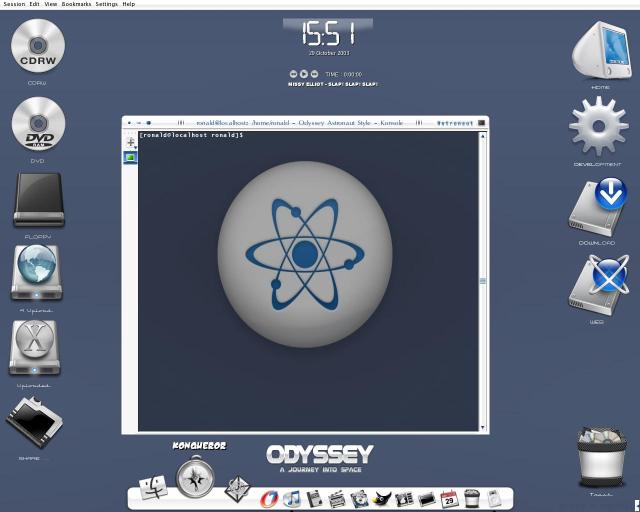This screenshot has height=512, width=640.
Task: Open the DVD RAM disc desktop icon
Action: tap(38, 124)
